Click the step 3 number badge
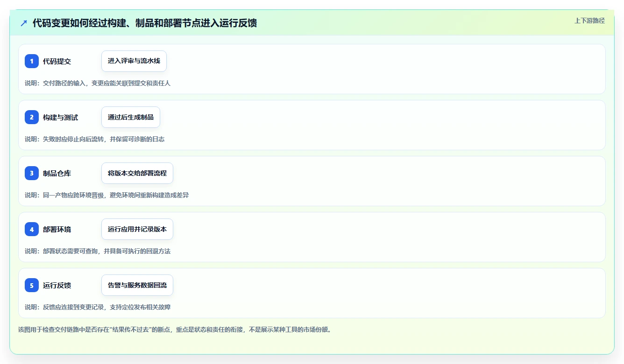This screenshot has height=364, width=624. [32, 173]
